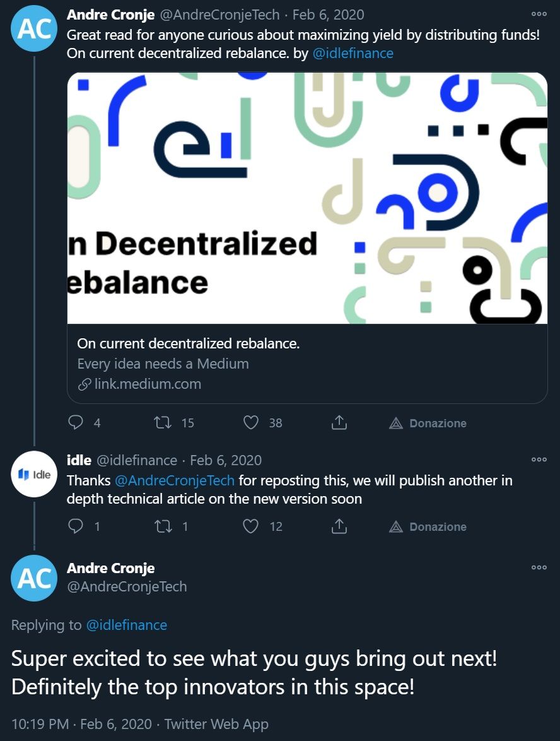The image size is (560, 741).
Task: Like the idle tweet with 12 likes
Action: tap(251, 526)
